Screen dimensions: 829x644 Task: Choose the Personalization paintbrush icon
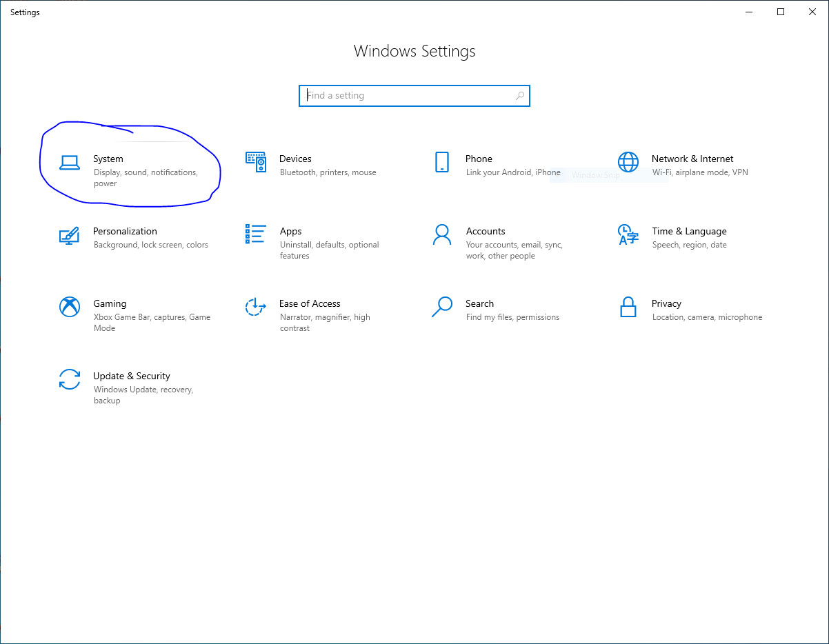tap(70, 235)
